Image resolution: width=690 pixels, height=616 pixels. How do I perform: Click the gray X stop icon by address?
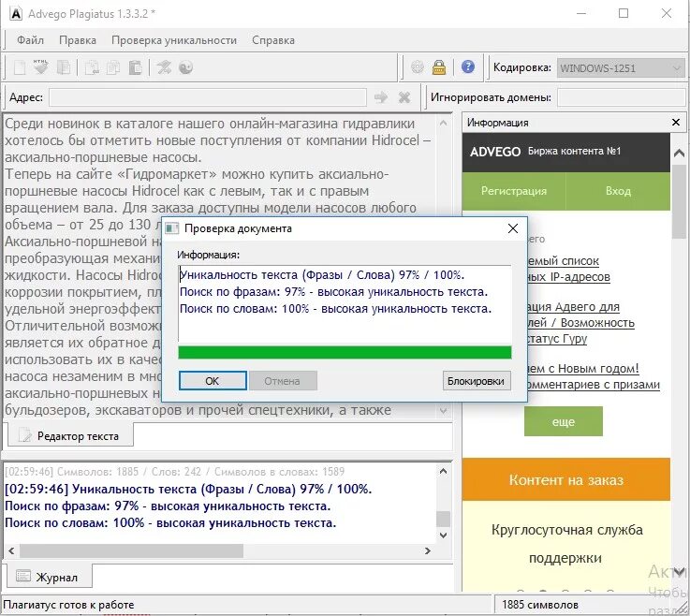404,97
